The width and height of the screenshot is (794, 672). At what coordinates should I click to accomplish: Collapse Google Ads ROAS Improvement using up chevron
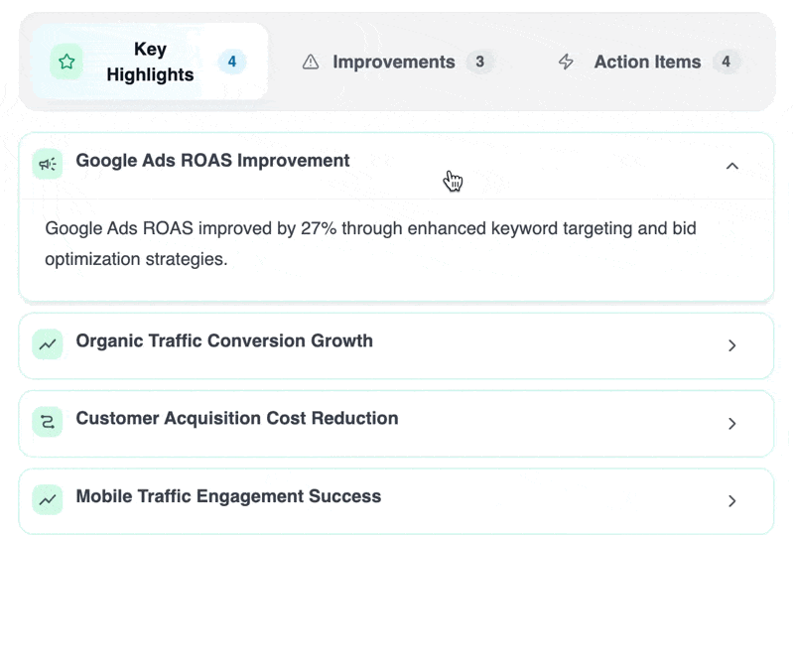pos(731,166)
